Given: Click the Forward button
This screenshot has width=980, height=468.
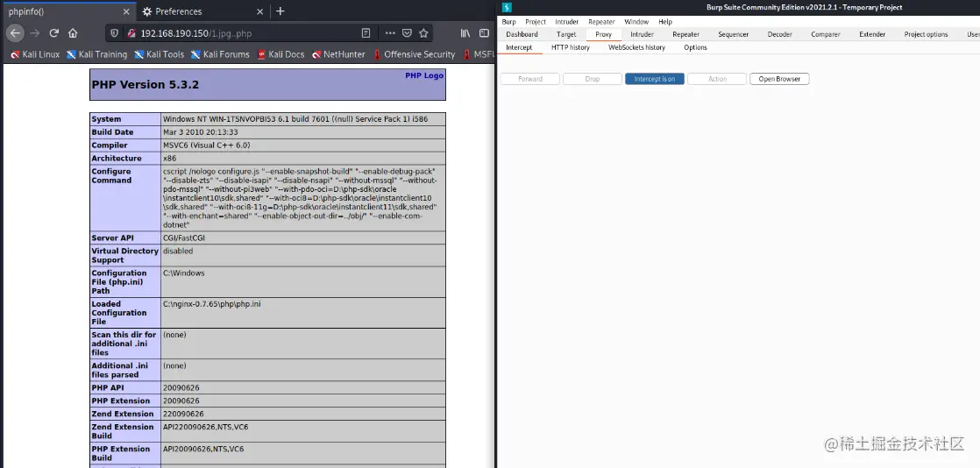Looking at the screenshot, I should (x=530, y=79).
